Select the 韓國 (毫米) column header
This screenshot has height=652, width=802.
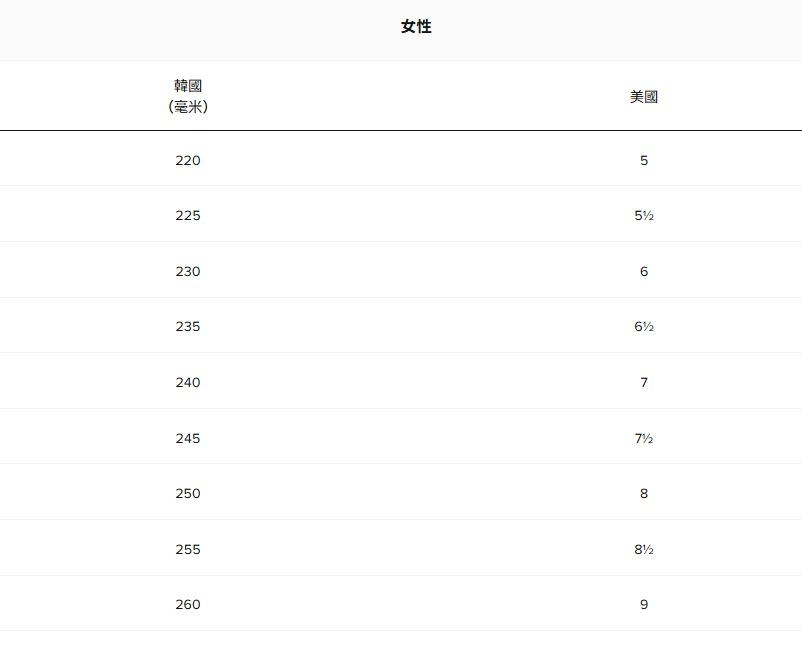pos(188,96)
